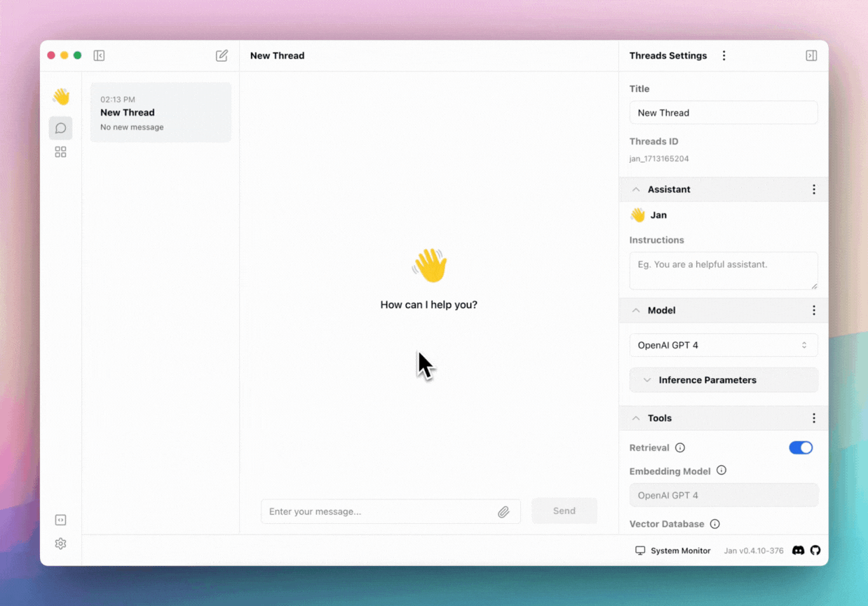Viewport: 868px width, 606px height.
Task: Open the Model section three-dot menu
Action: tap(814, 310)
